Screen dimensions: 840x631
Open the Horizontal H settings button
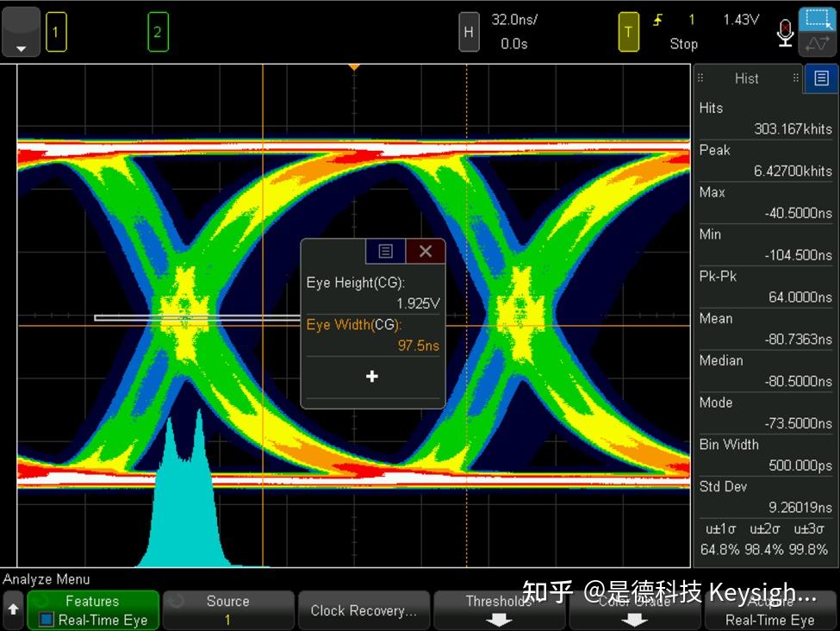(x=469, y=32)
